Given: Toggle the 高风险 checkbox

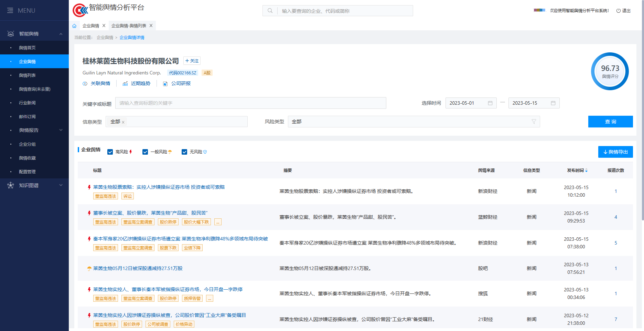Looking at the screenshot, I should (x=110, y=152).
